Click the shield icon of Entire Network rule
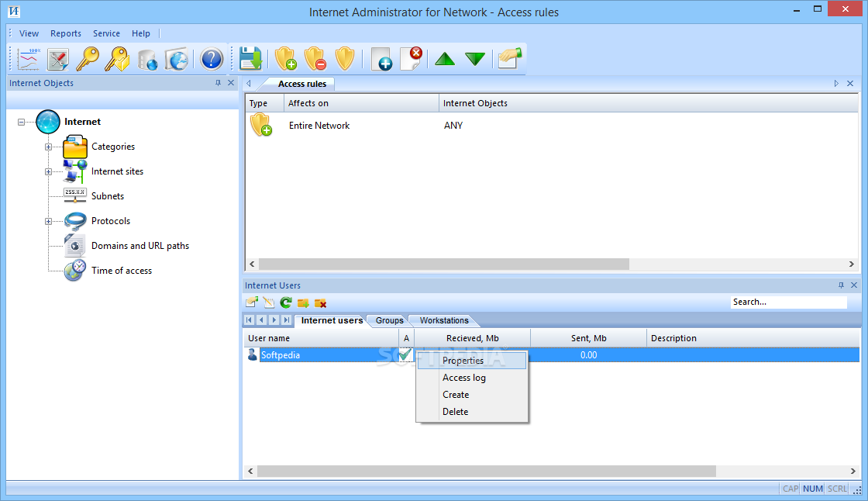 point(260,126)
